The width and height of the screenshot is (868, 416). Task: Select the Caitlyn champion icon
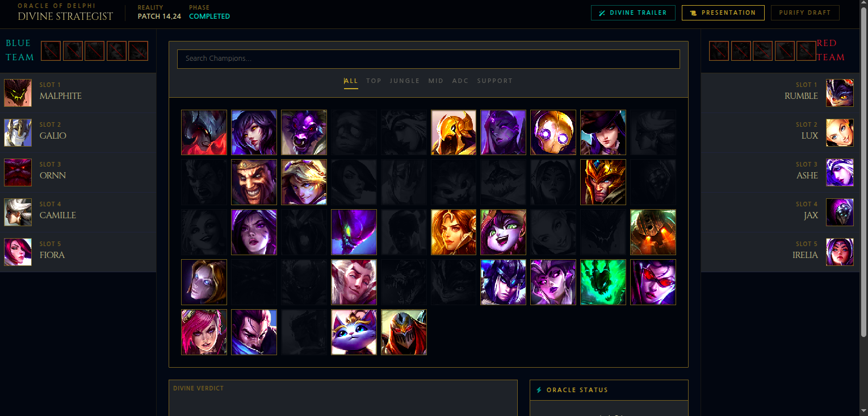click(x=603, y=132)
